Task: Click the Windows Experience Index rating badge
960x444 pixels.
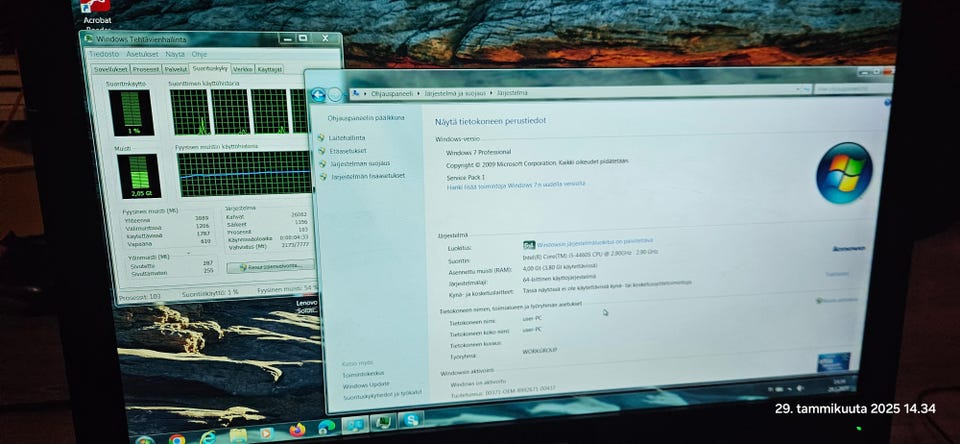Action: point(529,245)
